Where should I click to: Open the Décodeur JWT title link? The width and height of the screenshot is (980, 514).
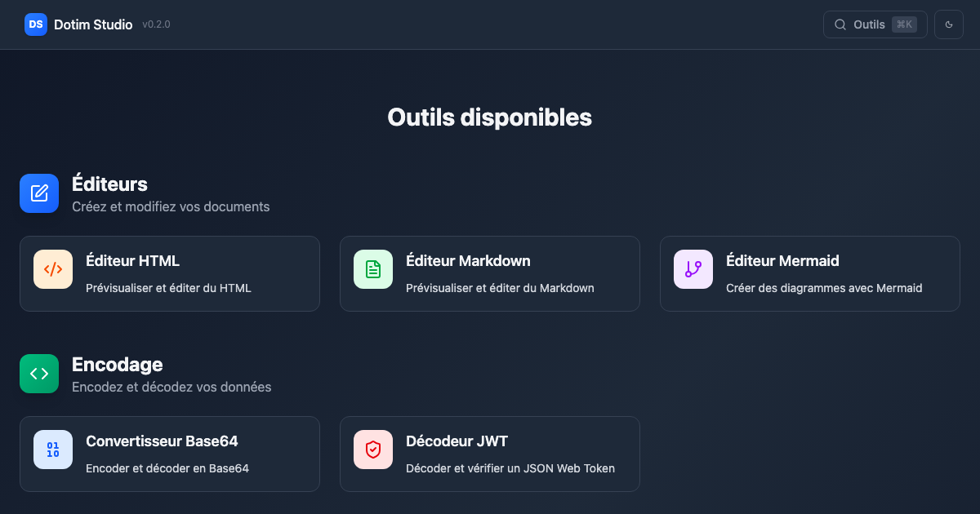[x=457, y=441]
